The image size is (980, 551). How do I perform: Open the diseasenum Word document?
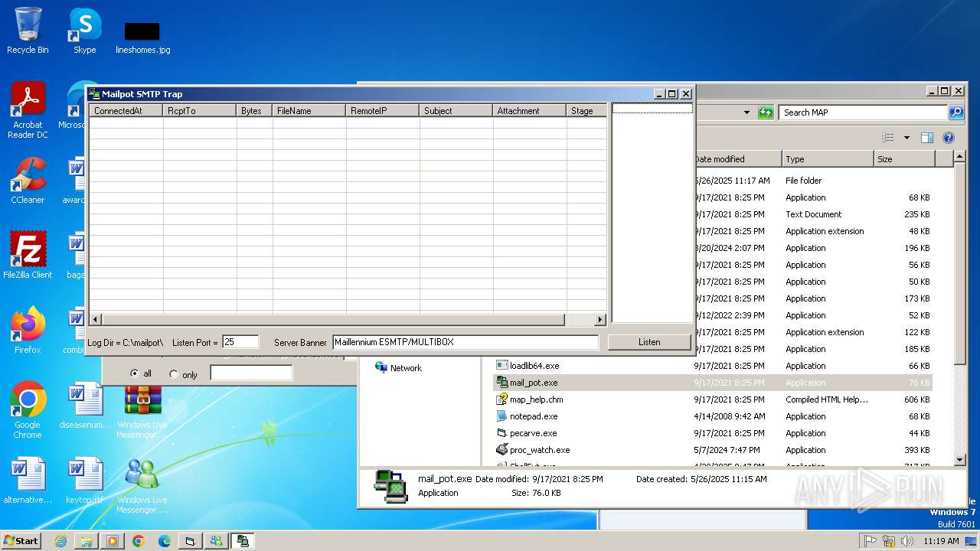coord(84,406)
